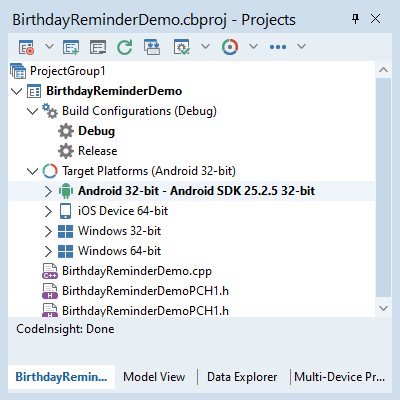Expand the iOS Device 64-bit node

48,211
